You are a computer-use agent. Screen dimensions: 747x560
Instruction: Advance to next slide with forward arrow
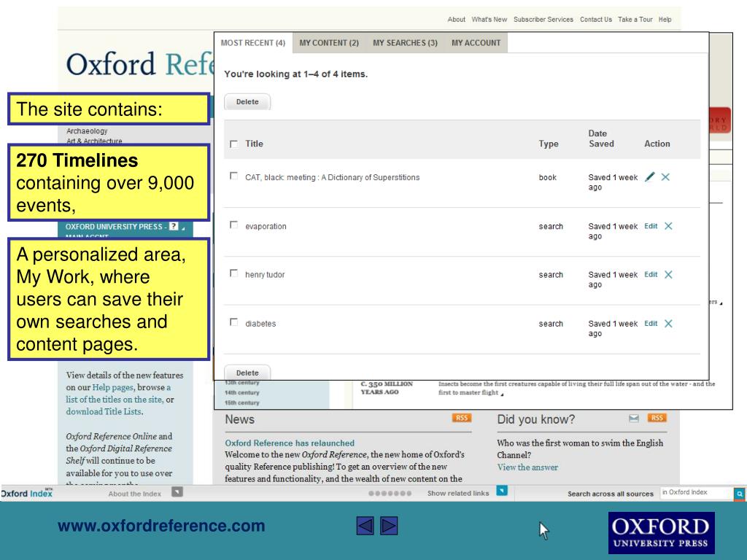[x=389, y=526]
